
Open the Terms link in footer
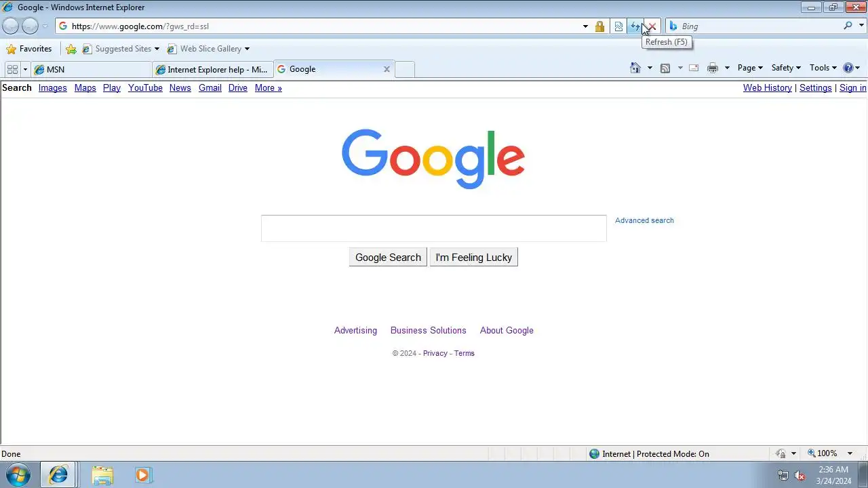point(465,353)
